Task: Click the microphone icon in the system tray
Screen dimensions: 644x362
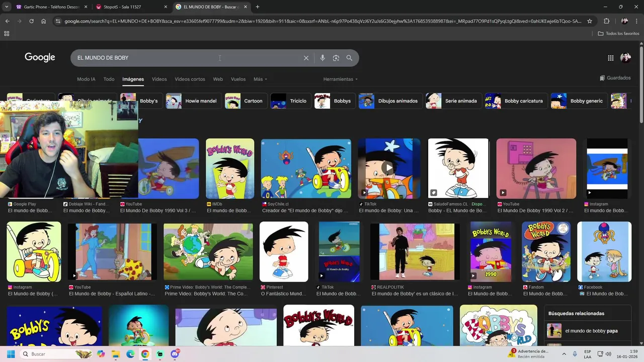Action: pos(575,354)
